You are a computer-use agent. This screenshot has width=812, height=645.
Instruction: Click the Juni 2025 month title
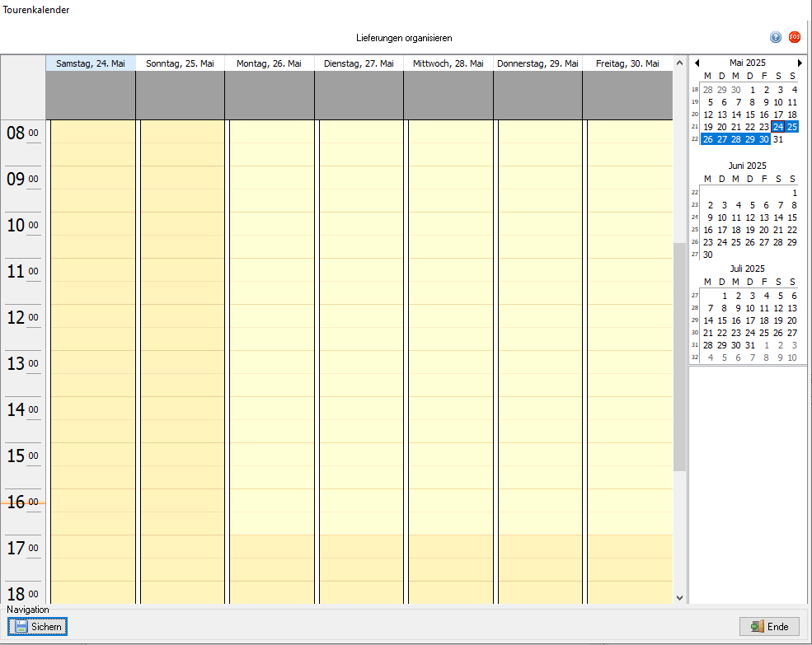click(x=747, y=166)
